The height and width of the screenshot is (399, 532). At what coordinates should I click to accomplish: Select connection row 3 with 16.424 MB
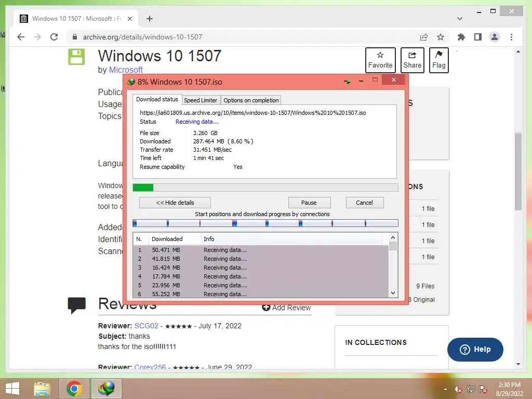(x=261, y=268)
